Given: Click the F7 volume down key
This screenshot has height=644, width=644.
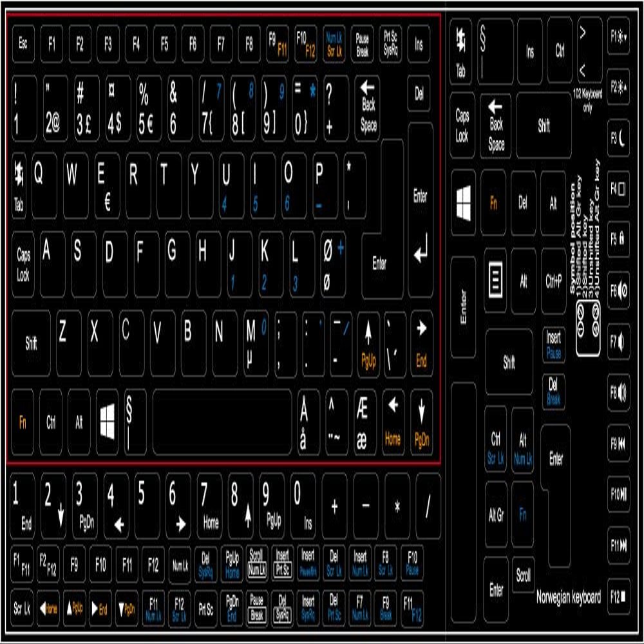Looking at the screenshot, I should tap(618, 341).
